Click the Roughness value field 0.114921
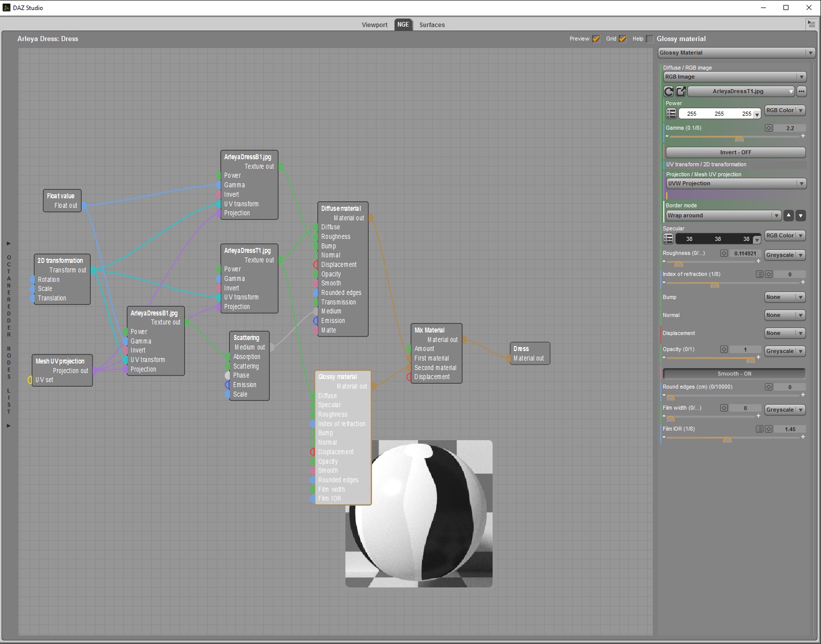Screen dimensions: 821x644 [745, 253]
